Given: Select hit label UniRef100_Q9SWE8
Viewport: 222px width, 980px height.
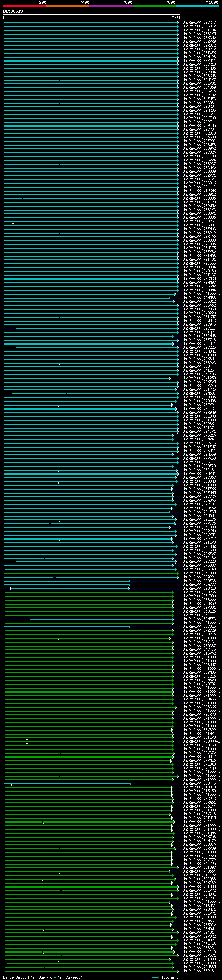Looking at the screenshot, I should point(199,145).
